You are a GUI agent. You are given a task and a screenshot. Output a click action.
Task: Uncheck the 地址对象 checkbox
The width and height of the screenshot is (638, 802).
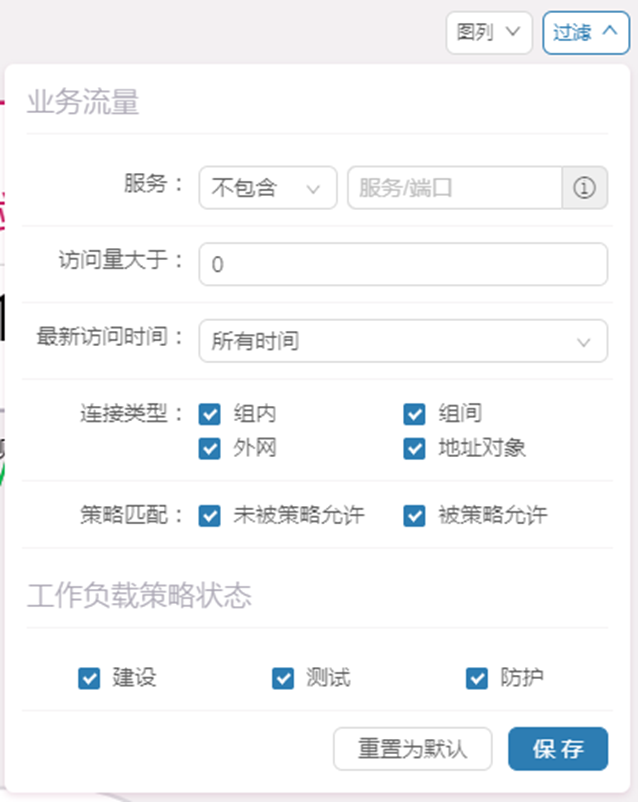[x=415, y=448]
